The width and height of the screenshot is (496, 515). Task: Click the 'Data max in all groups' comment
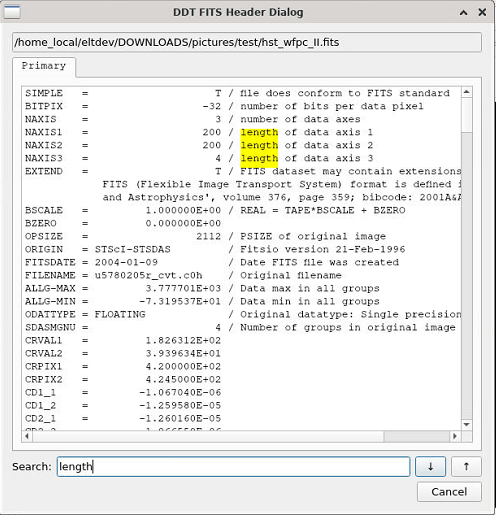pyautogui.click(x=310, y=288)
